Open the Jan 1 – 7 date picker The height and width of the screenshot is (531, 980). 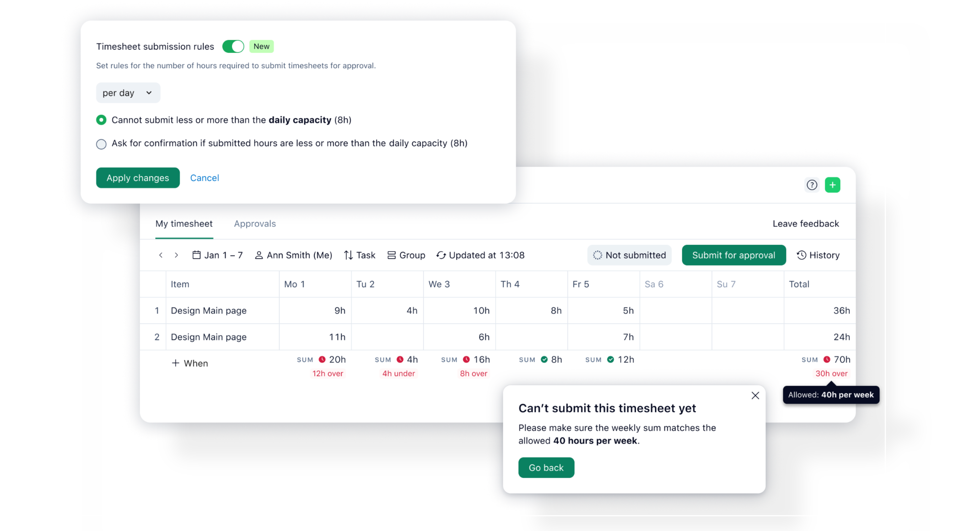pos(217,255)
